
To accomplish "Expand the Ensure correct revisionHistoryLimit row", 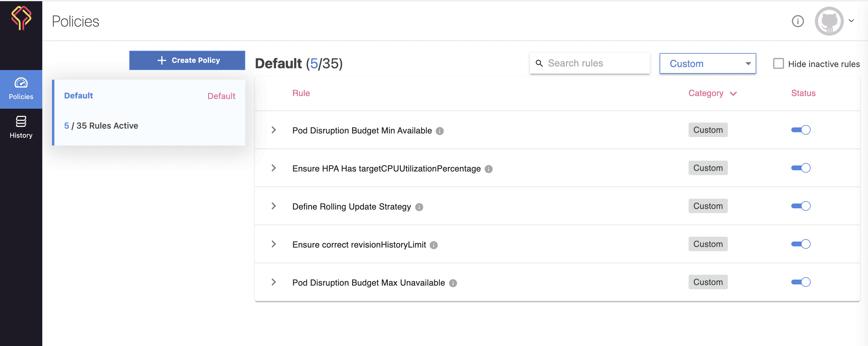I will (274, 244).
